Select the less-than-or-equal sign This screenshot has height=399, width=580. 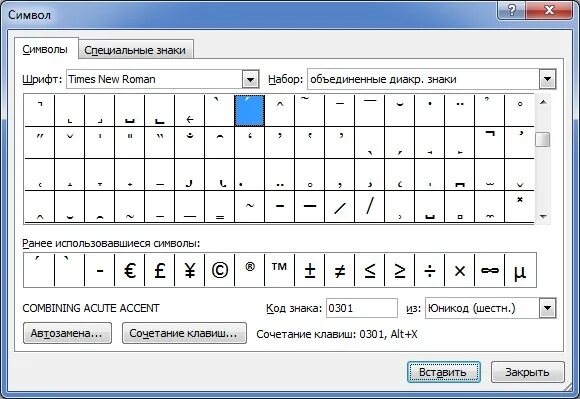(x=370, y=270)
